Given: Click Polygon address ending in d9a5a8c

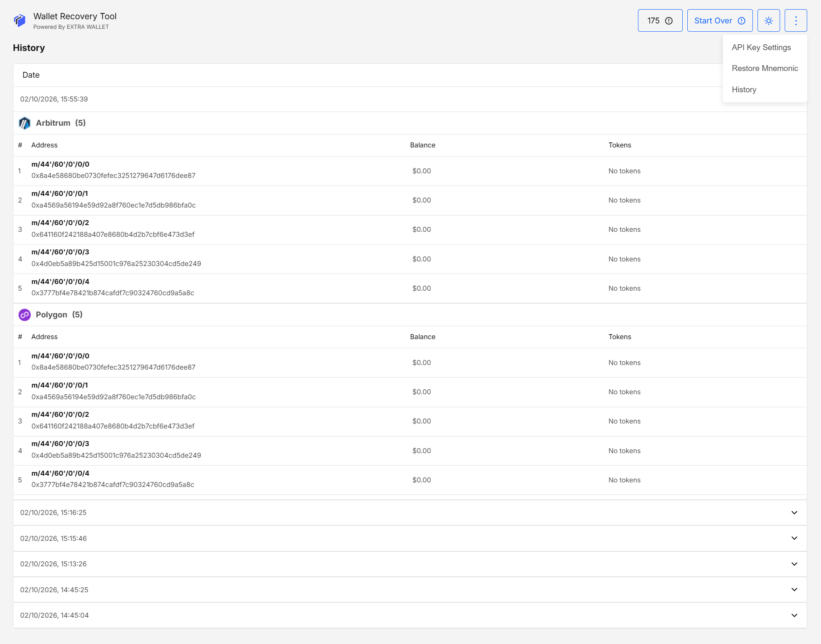Looking at the screenshot, I should (113, 485).
